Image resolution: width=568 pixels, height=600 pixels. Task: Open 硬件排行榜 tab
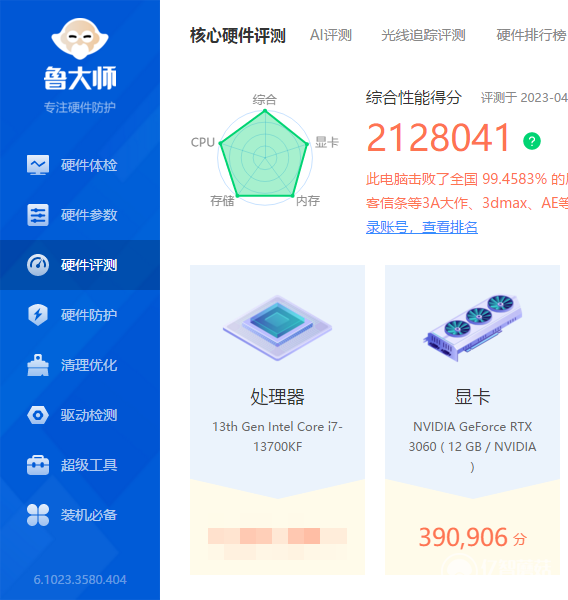click(x=532, y=35)
